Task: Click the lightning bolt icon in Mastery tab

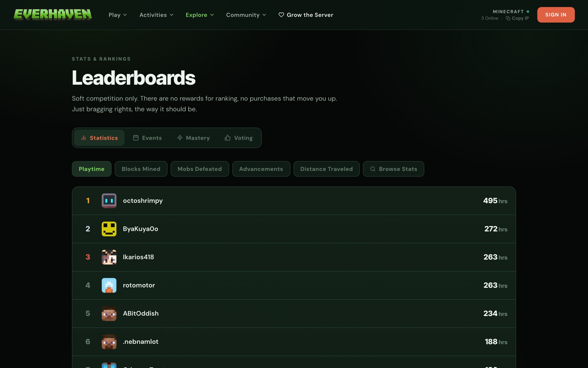Action: 180,138
